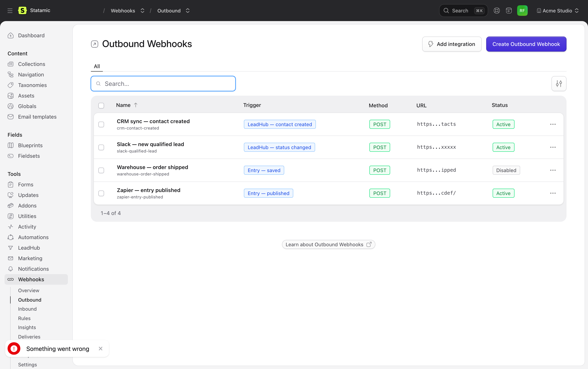The height and width of the screenshot is (369, 588).
Task: Select the All tab
Action: click(x=97, y=66)
